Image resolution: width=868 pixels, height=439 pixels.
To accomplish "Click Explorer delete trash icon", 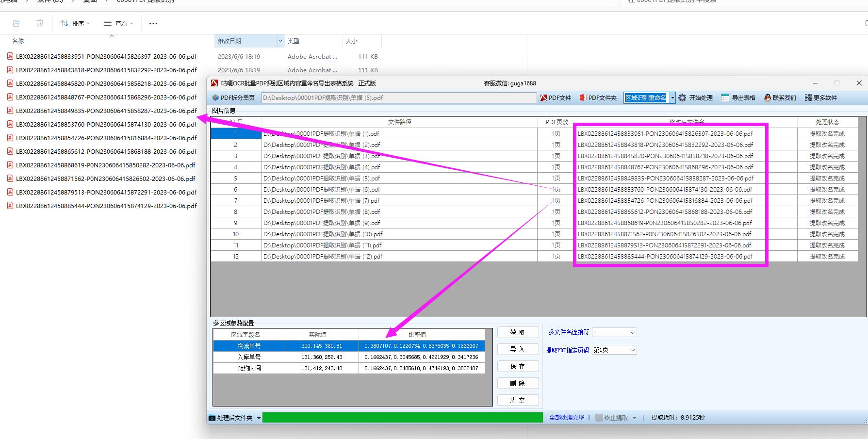I will 40,23.
